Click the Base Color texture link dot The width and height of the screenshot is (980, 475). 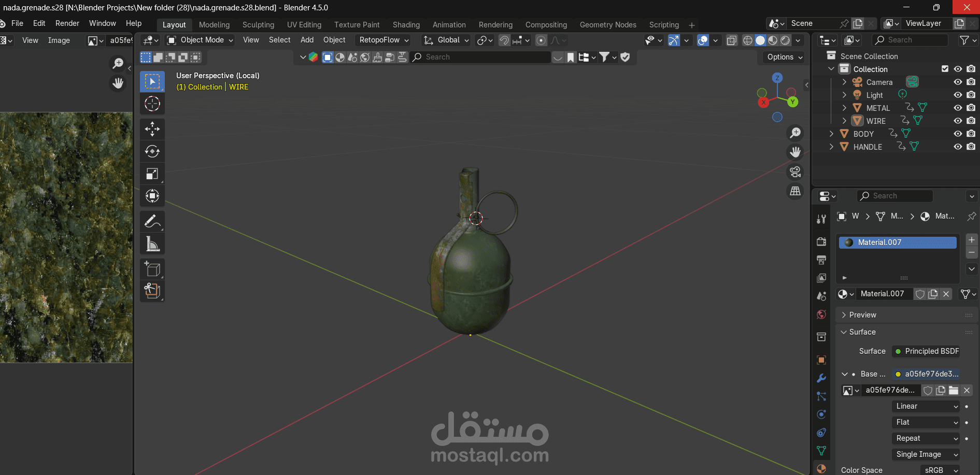[x=898, y=374]
